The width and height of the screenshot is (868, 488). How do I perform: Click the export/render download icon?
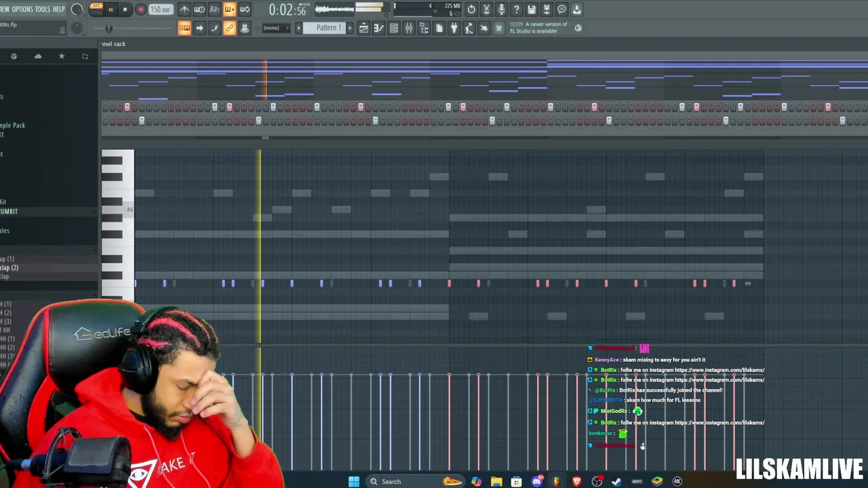coord(577,9)
